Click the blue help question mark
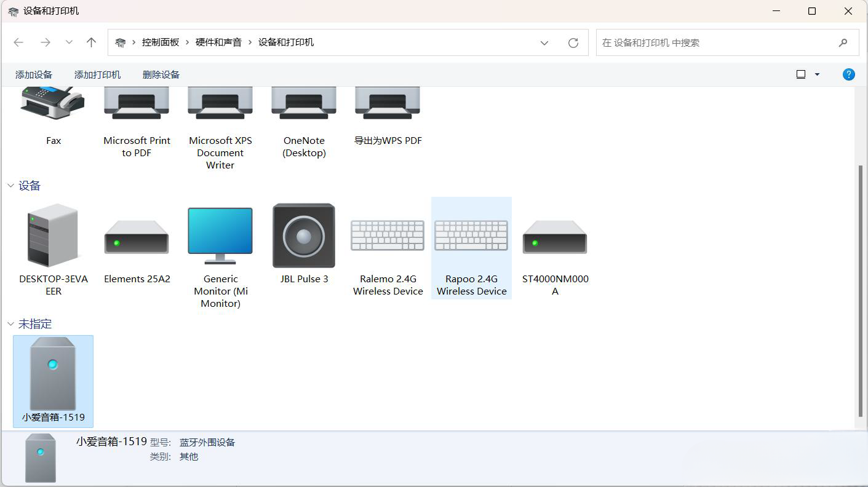Viewport: 868px width, 487px height. tap(848, 74)
